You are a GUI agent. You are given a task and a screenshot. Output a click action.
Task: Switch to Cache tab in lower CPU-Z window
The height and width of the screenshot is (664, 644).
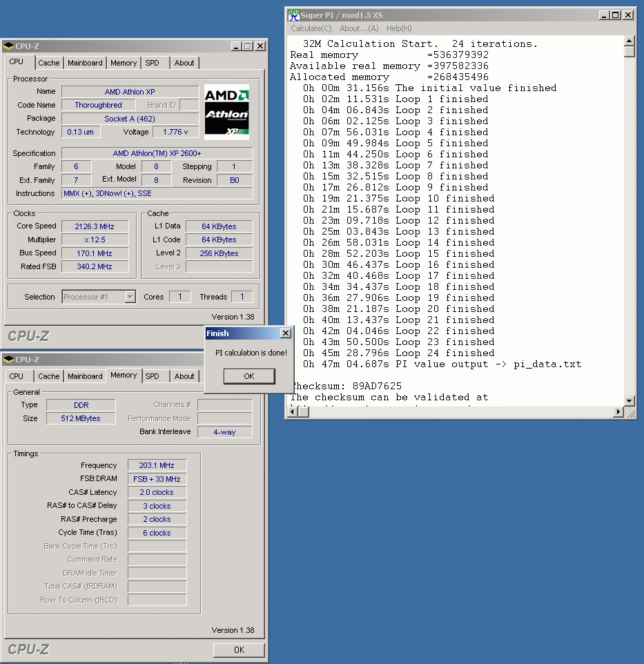point(49,376)
